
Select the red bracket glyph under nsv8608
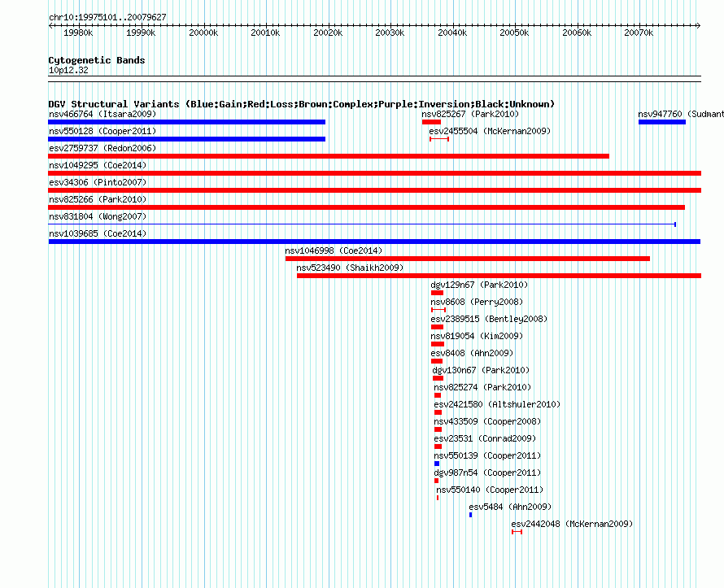tap(438, 310)
